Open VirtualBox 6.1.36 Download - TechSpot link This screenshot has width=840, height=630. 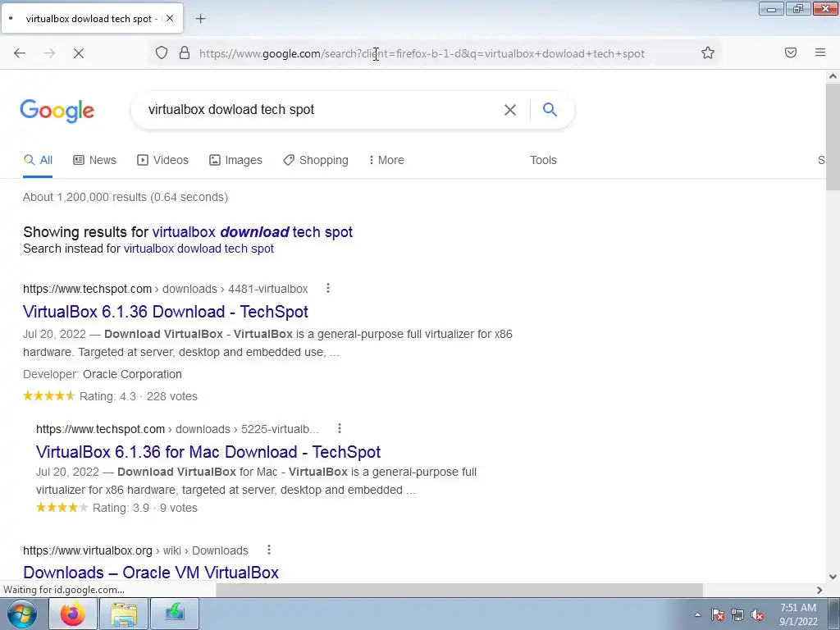[x=166, y=312]
